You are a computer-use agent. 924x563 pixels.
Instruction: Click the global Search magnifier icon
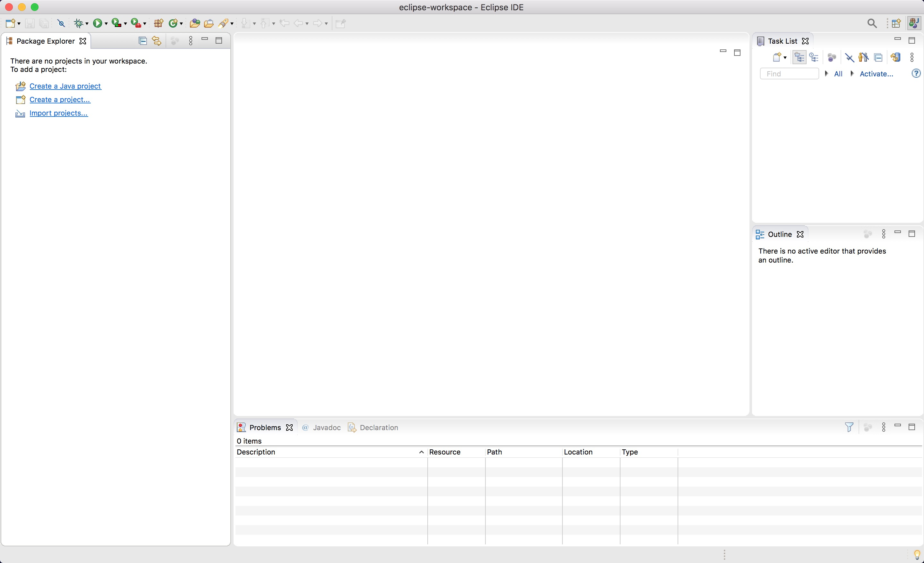[872, 23]
